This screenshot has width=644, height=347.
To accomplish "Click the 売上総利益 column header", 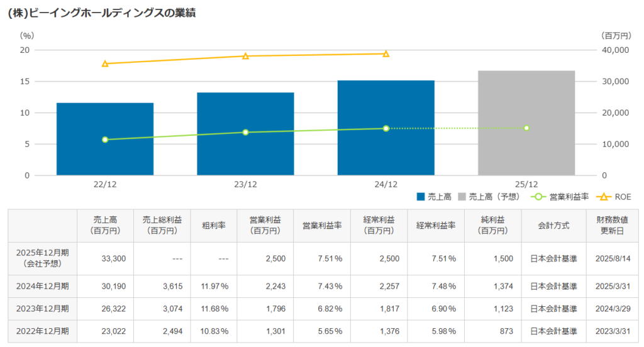I will click(x=162, y=225).
